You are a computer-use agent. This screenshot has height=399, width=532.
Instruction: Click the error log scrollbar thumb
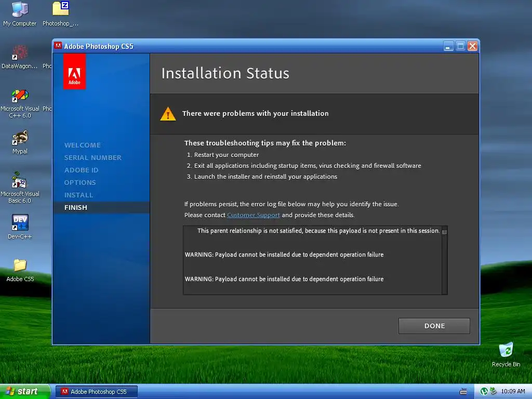[x=444, y=232]
